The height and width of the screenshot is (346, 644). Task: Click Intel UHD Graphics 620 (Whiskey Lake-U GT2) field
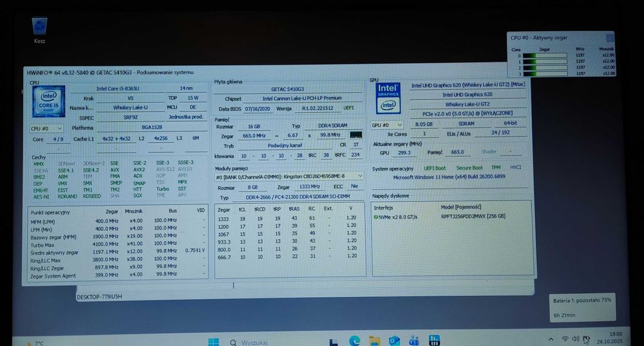[468, 85]
